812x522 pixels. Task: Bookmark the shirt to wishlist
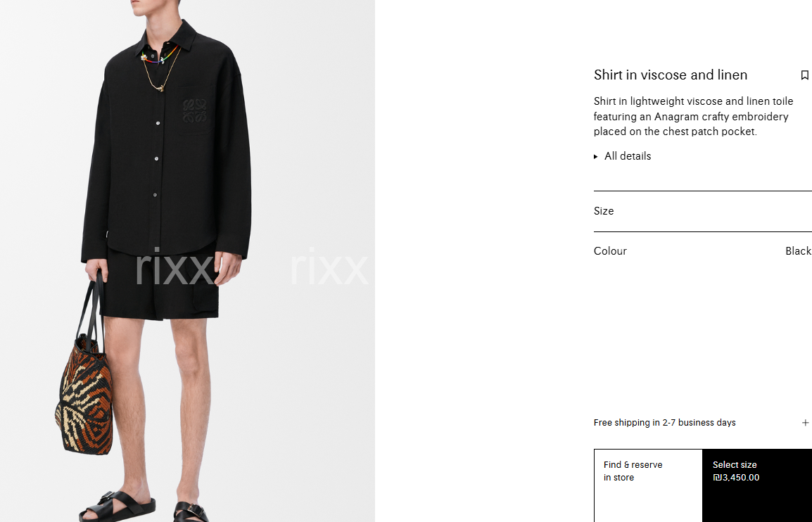(804, 75)
